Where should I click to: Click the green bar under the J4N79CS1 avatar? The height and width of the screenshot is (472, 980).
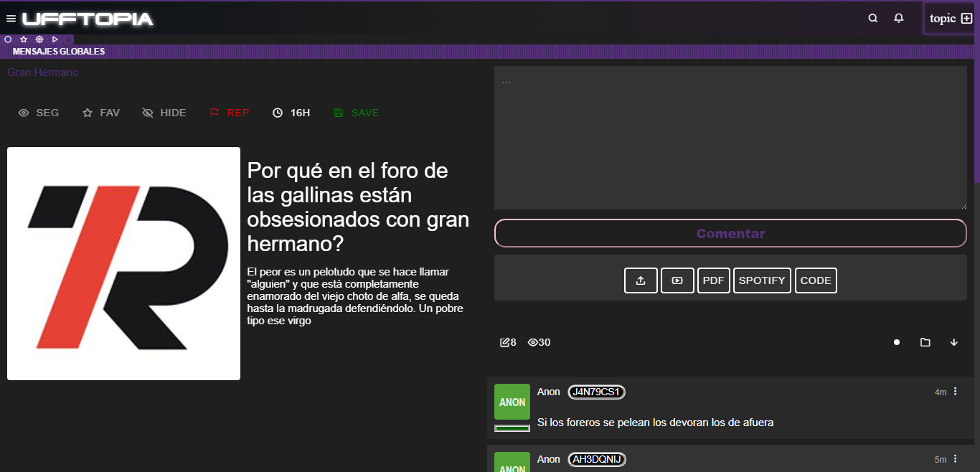[x=512, y=428]
